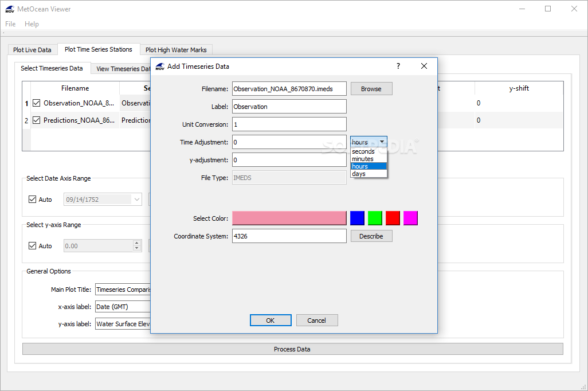Click the y-shift column header

pos(519,88)
